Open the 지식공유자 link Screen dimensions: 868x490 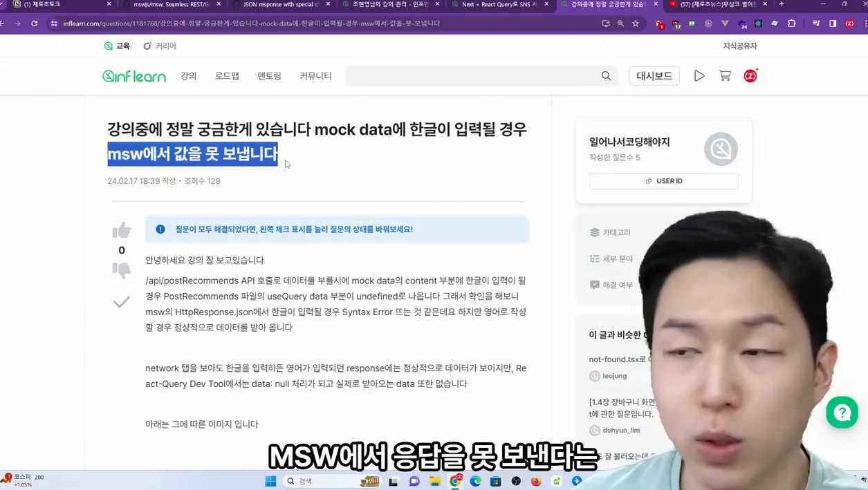(x=740, y=46)
